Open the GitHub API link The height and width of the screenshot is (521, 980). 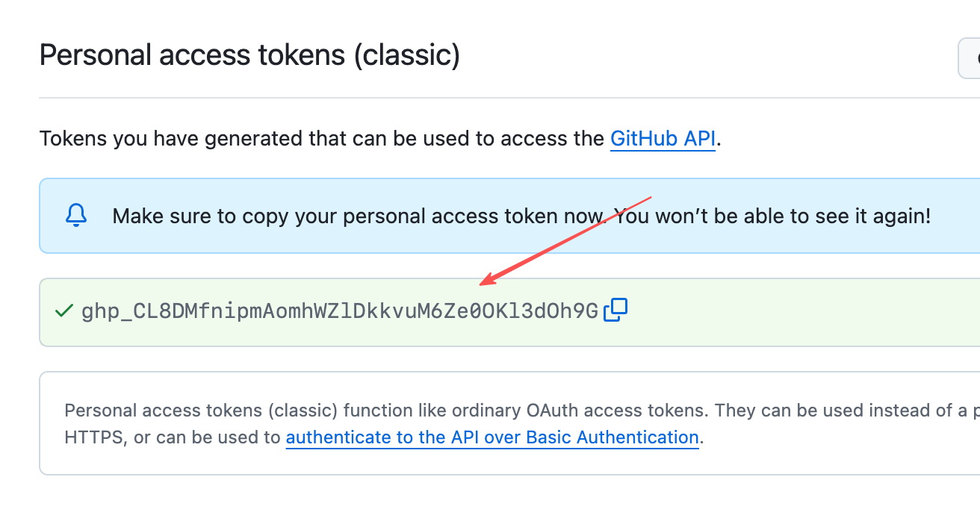click(663, 139)
